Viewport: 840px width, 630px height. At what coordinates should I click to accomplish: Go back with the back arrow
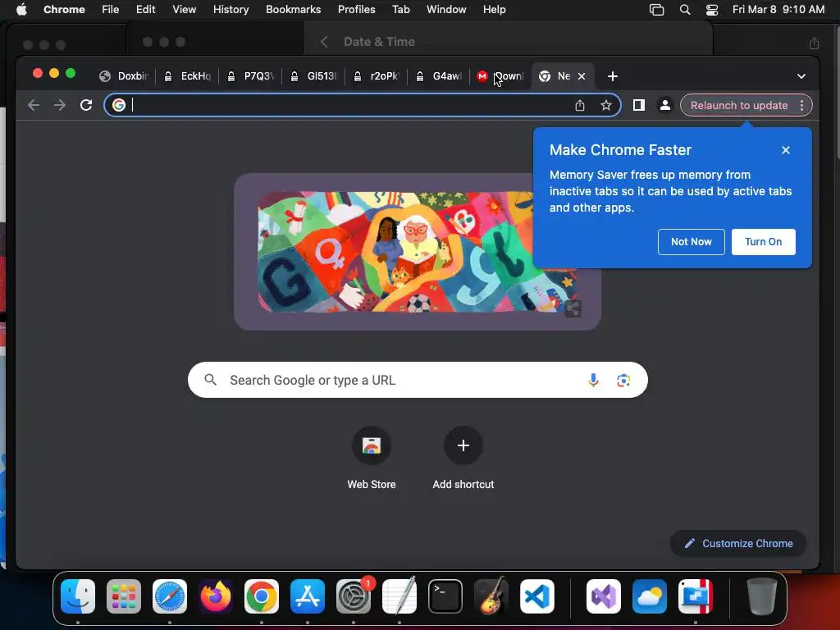tap(34, 105)
